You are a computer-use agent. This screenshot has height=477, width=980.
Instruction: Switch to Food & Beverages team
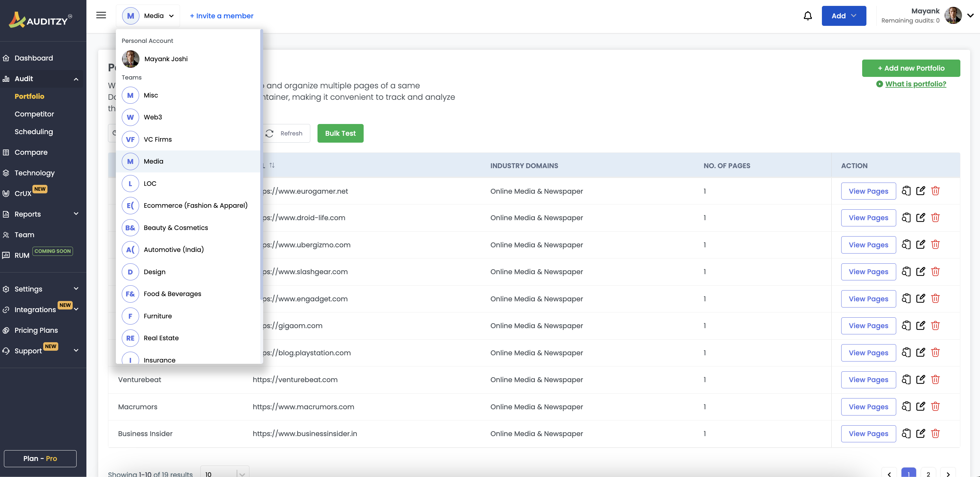tap(188, 294)
